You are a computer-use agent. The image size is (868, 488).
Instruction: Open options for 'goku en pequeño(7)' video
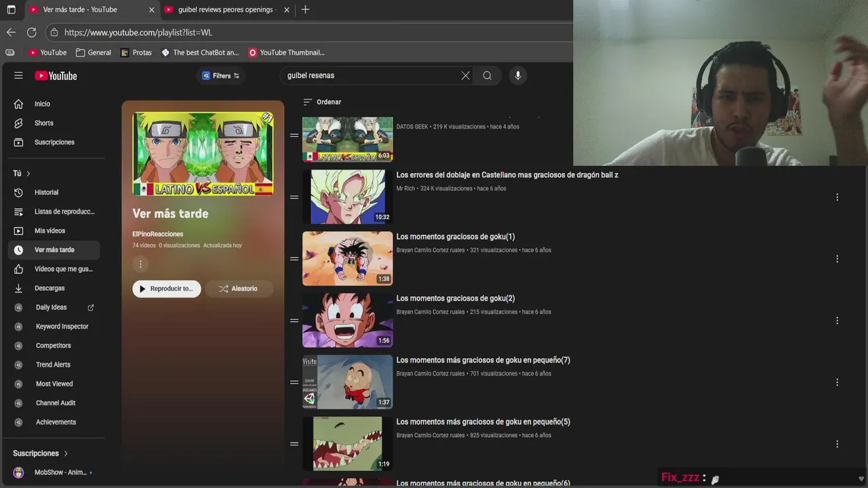(x=837, y=382)
